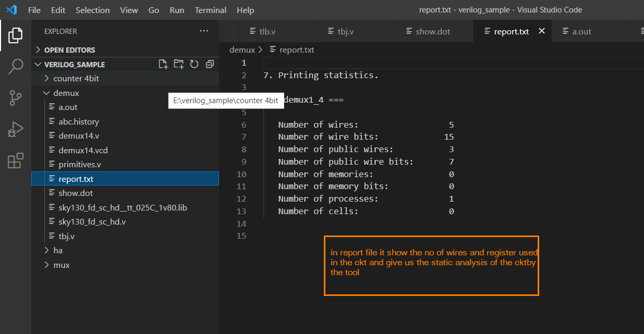Viewport: 644px width, 334px height.
Task: Open the Selection menu
Action: pos(92,10)
